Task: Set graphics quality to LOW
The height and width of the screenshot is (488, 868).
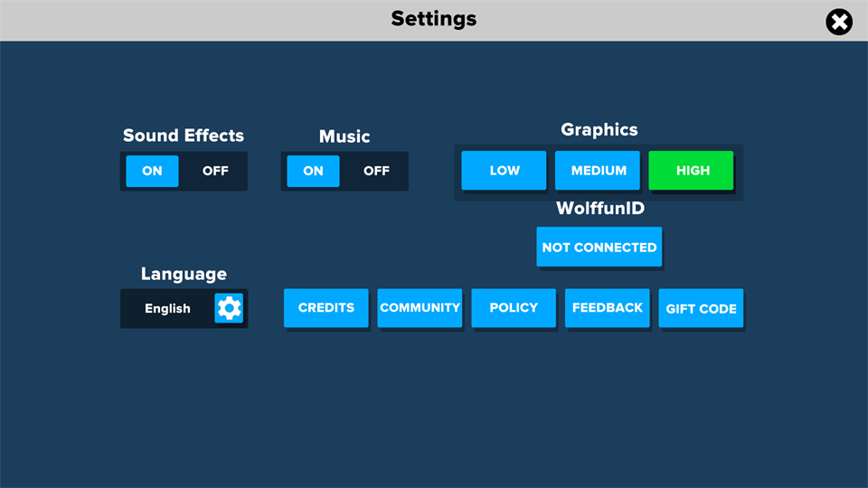Action: click(x=504, y=170)
